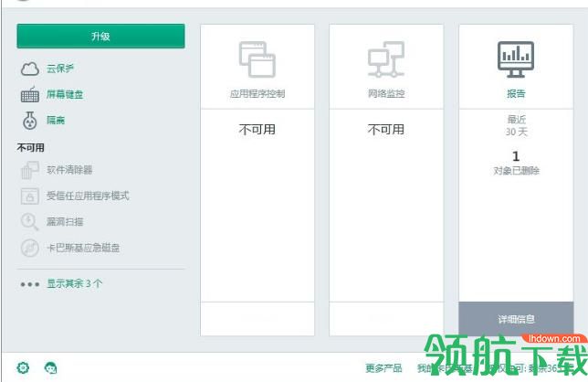588x382 pixels.
Task: Select the 漏洞扫描 text entry
Action: pos(65,221)
